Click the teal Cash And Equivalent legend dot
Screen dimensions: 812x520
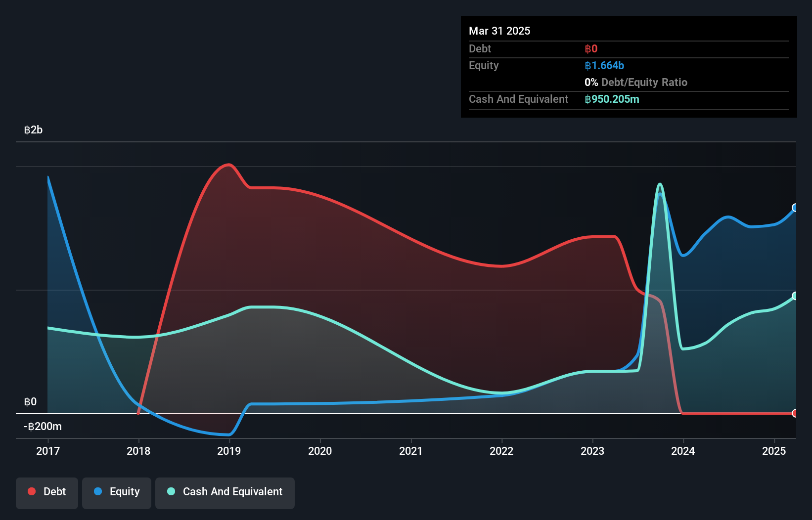[171, 491]
